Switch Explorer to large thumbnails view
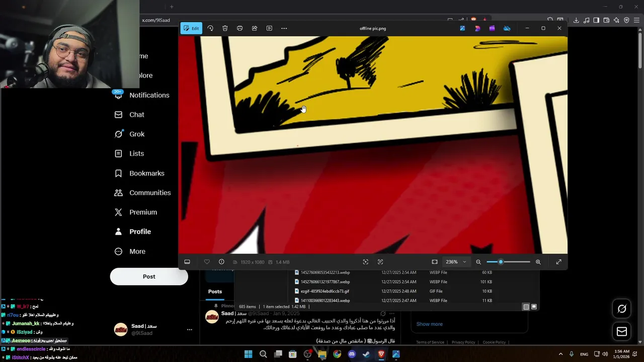This screenshot has width=644, height=362. click(x=534, y=307)
